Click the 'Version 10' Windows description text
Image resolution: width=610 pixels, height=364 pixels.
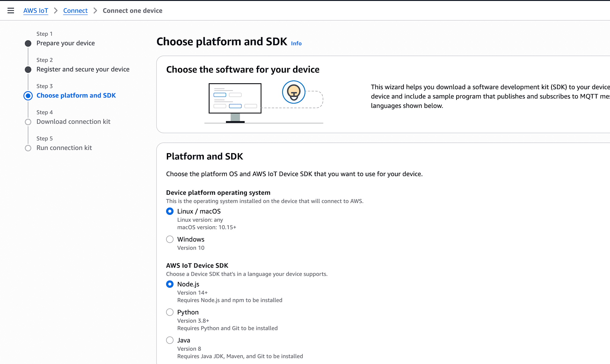pos(191,248)
